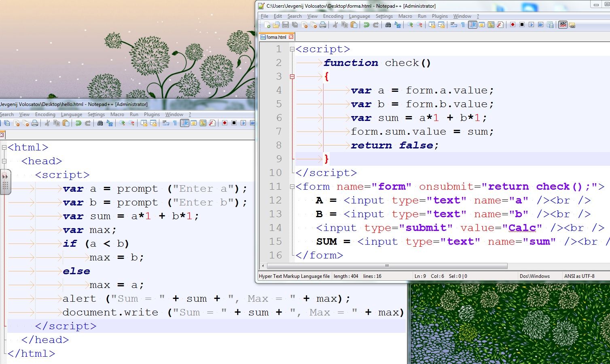Start macro recording in forma.html toolbar

[x=513, y=25]
